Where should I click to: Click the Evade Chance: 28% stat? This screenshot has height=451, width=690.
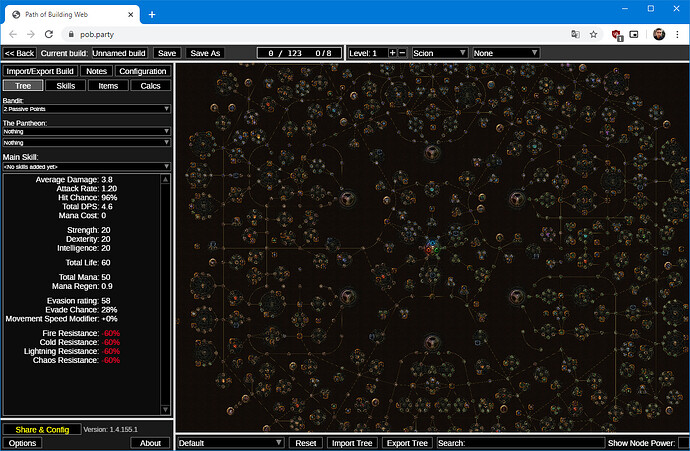(81, 310)
